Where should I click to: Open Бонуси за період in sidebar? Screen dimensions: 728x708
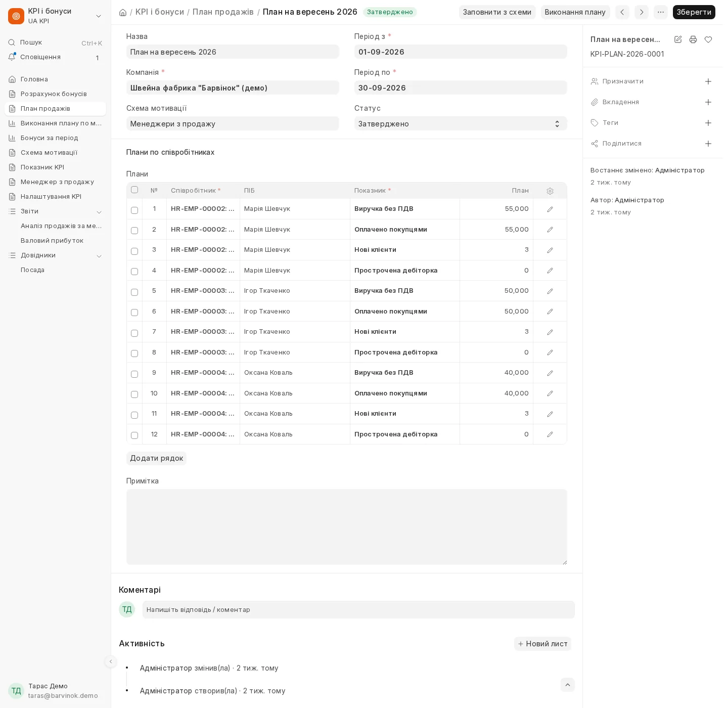click(x=55, y=138)
